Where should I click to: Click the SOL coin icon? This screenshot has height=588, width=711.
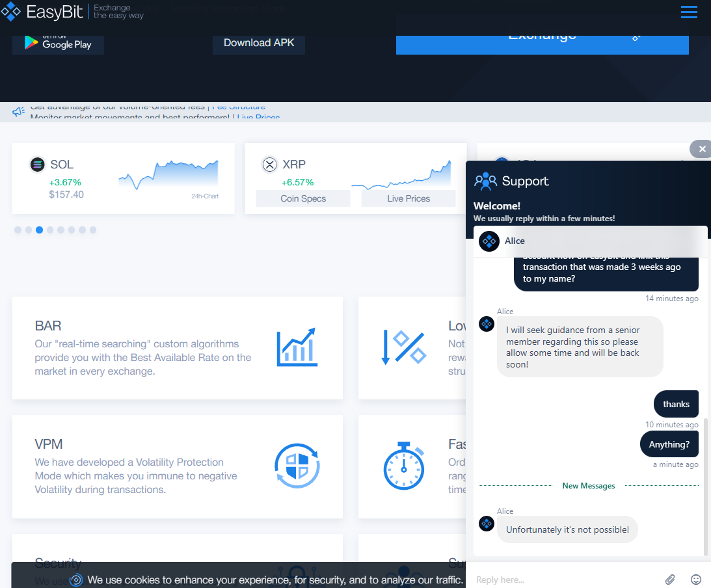pos(38,165)
